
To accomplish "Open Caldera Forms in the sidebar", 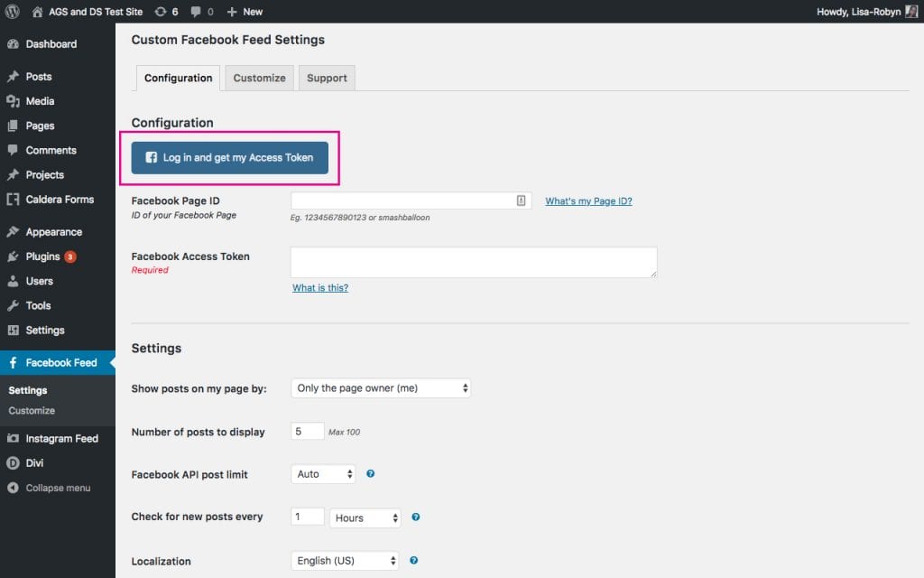I will click(x=58, y=200).
